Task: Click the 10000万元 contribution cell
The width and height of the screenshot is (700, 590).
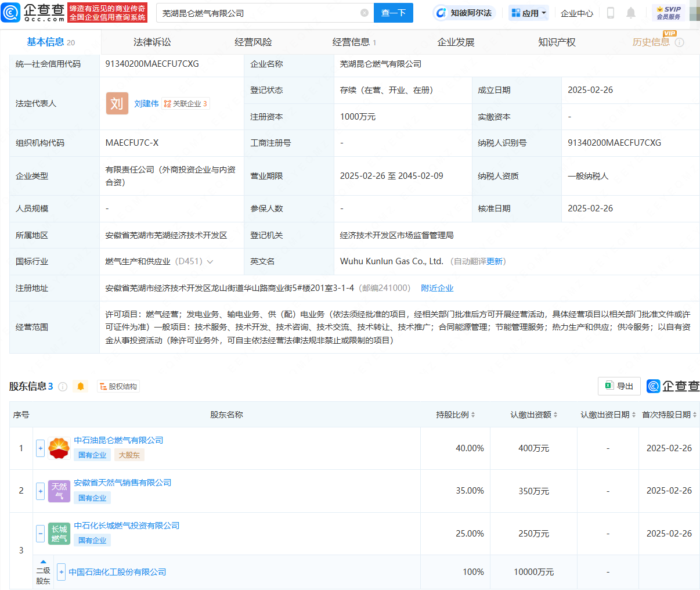Action: point(534,572)
